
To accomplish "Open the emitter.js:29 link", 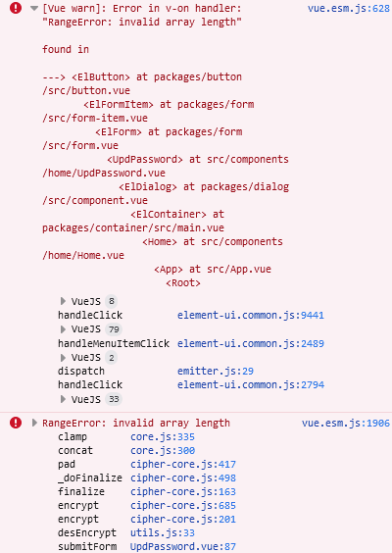I will tap(216, 371).
